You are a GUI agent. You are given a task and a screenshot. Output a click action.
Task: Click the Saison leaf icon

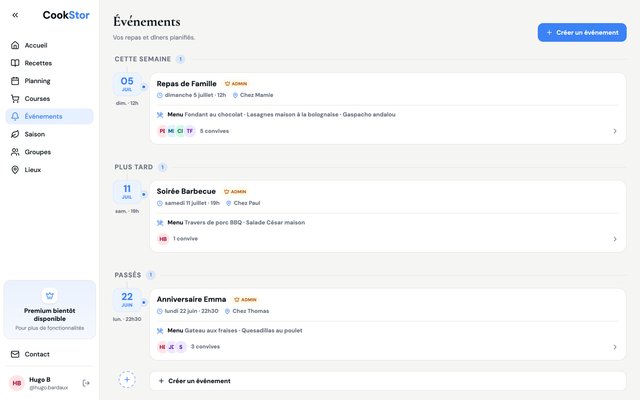(x=15, y=134)
